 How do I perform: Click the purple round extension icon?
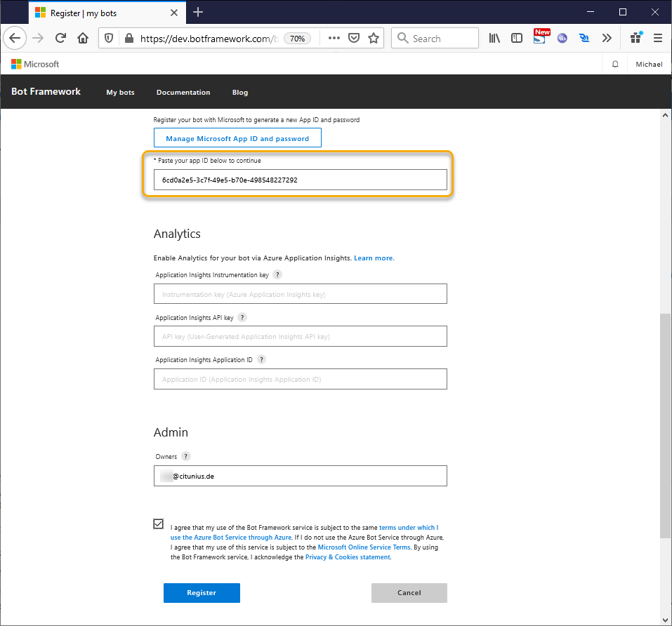(562, 39)
